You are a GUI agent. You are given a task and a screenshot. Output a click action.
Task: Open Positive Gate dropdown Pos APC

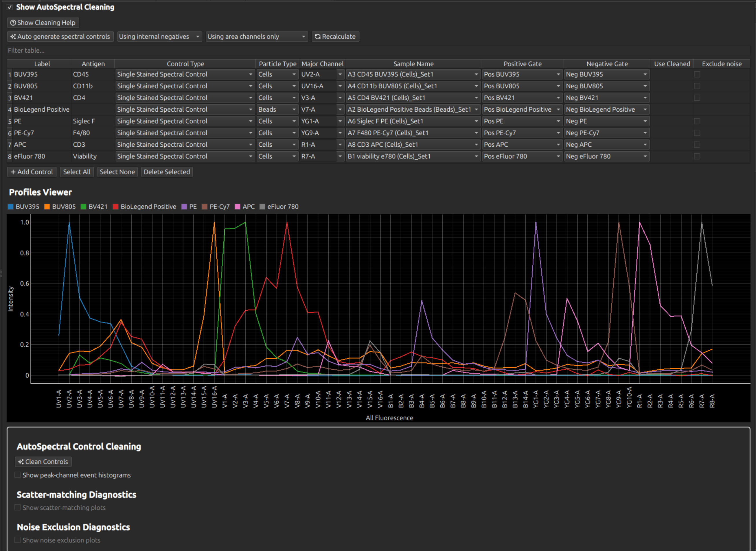[523, 144]
